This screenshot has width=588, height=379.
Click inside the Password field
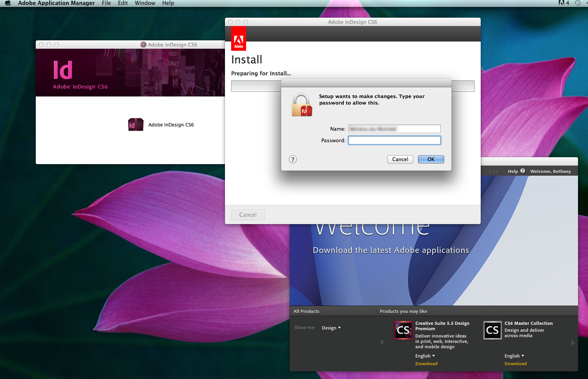click(x=394, y=140)
